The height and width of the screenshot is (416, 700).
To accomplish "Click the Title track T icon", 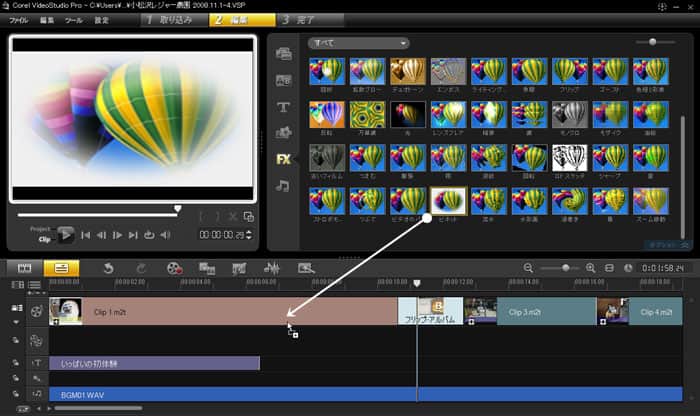I will pos(37,363).
